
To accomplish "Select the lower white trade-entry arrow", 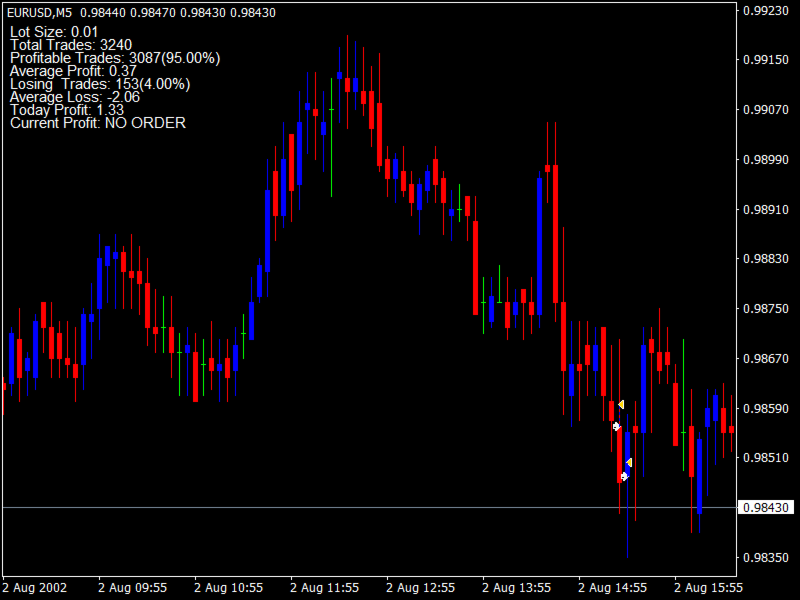I will tap(624, 477).
